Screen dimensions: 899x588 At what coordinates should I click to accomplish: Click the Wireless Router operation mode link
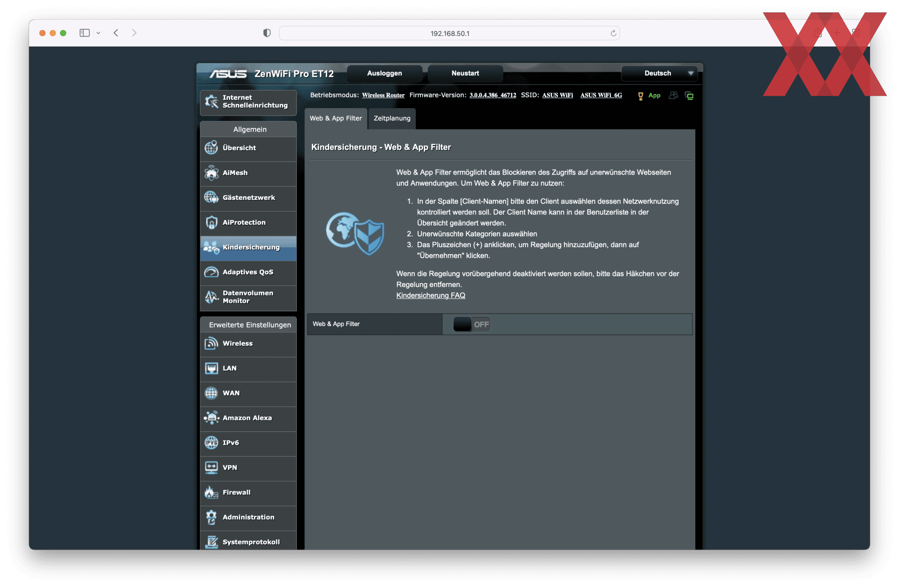pos(383,95)
